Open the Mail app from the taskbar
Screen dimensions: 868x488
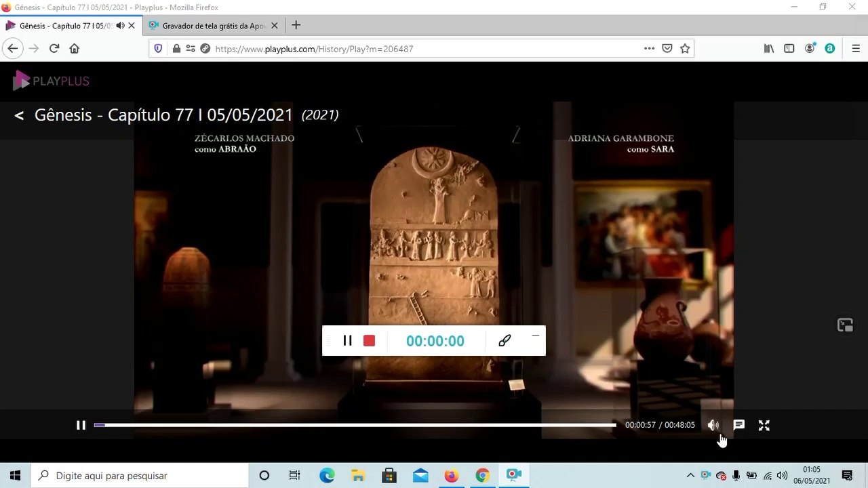(x=420, y=475)
